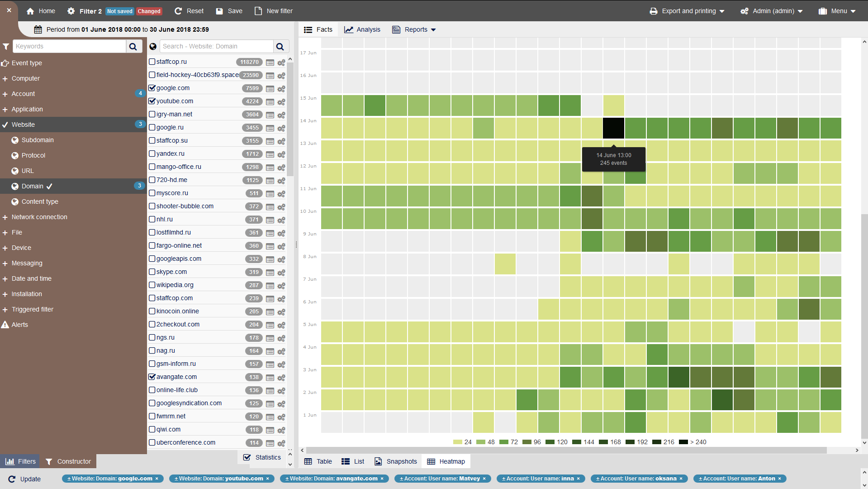This screenshot has height=489, width=868.
Task: Click the black 14 June 13:00 heatmap cell
Action: 613,128
